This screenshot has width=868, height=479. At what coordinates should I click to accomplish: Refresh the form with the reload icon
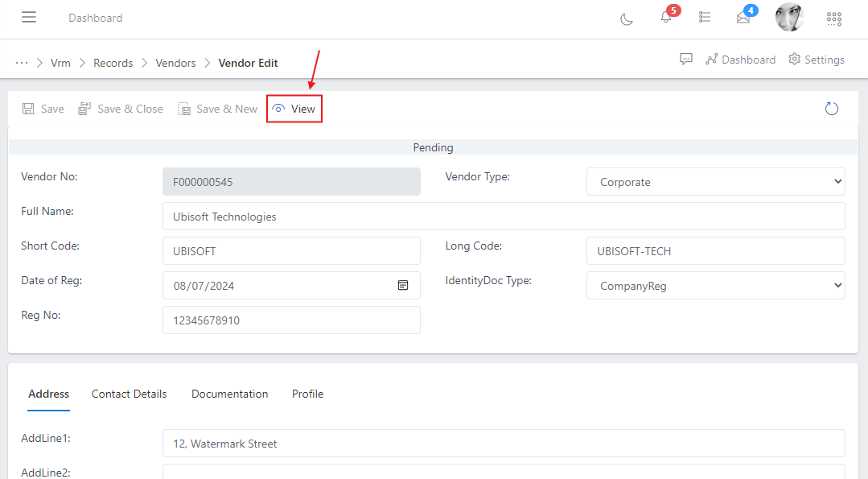(831, 108)
